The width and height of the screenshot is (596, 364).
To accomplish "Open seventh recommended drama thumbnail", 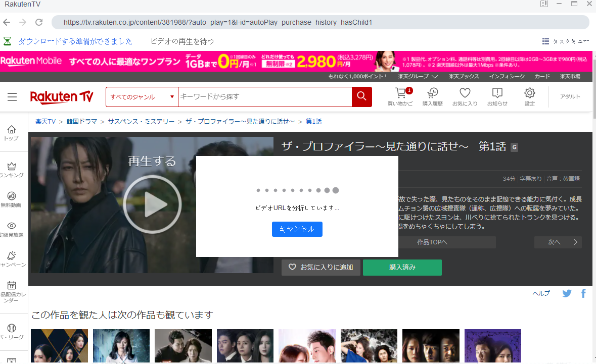I will click(x=431, y=346).
